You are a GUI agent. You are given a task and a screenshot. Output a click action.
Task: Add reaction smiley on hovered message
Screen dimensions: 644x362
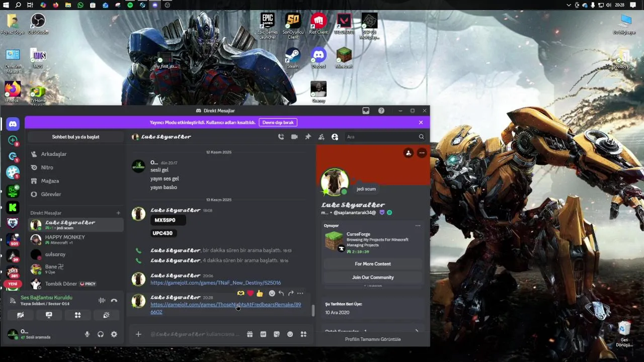click(272, 293)
